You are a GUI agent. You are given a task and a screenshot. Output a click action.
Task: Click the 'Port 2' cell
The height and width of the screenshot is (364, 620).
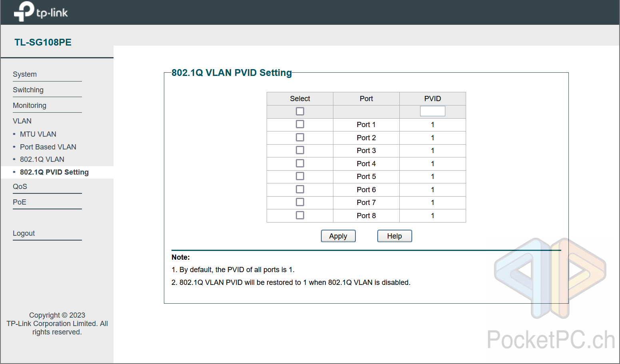tap(366, 138)
